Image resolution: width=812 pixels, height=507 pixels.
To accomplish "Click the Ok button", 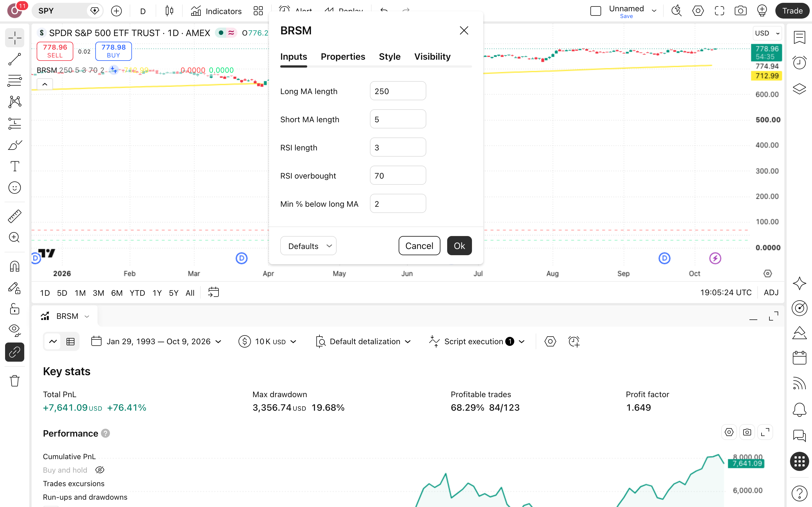I will point(459,246).
